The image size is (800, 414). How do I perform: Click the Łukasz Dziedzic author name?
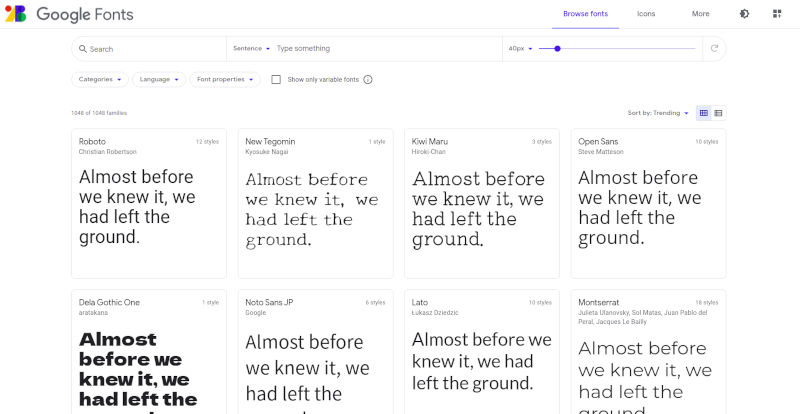[x=435, y=312]
